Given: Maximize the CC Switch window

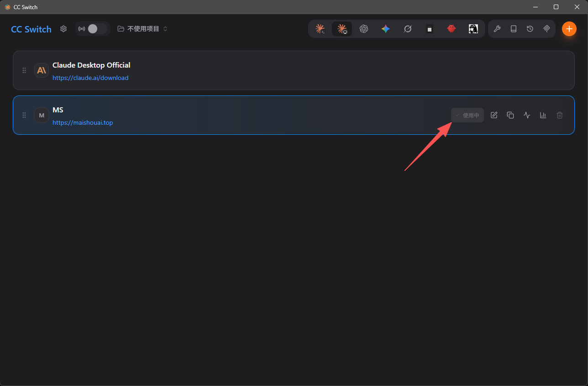Looking at the screenshot, I should 556,7.
